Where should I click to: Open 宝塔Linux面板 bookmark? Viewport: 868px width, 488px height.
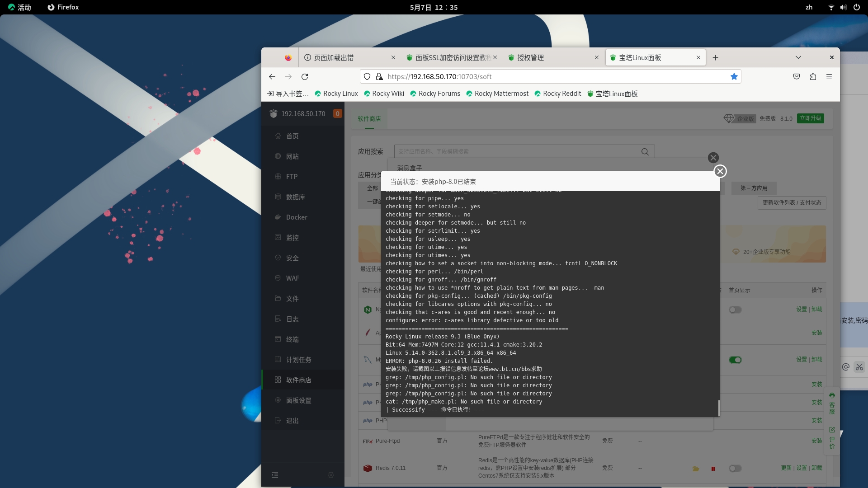pos(613,94)
